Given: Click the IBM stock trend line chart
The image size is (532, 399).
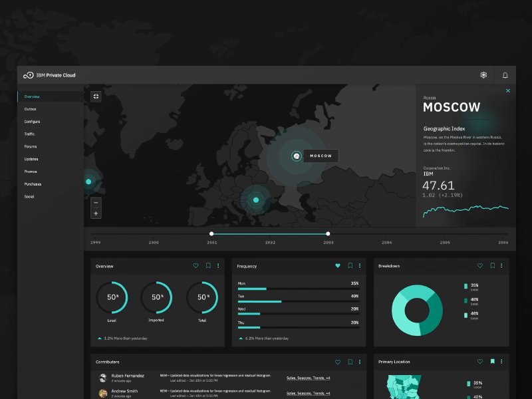Looking at the screenshot, I should pos(465,211).
